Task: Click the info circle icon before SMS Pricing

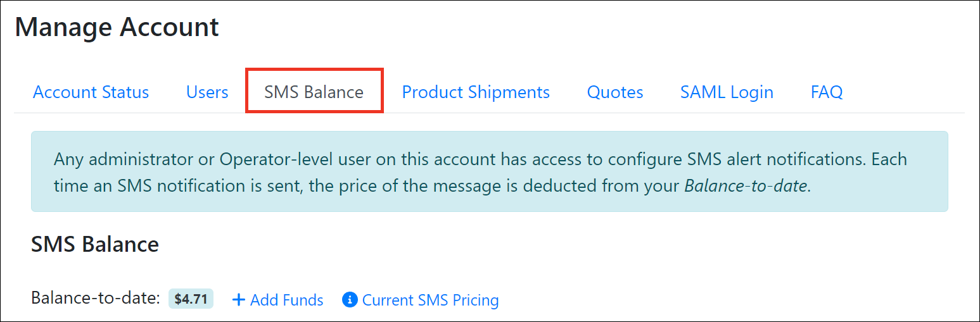Action: click(350, 300)
